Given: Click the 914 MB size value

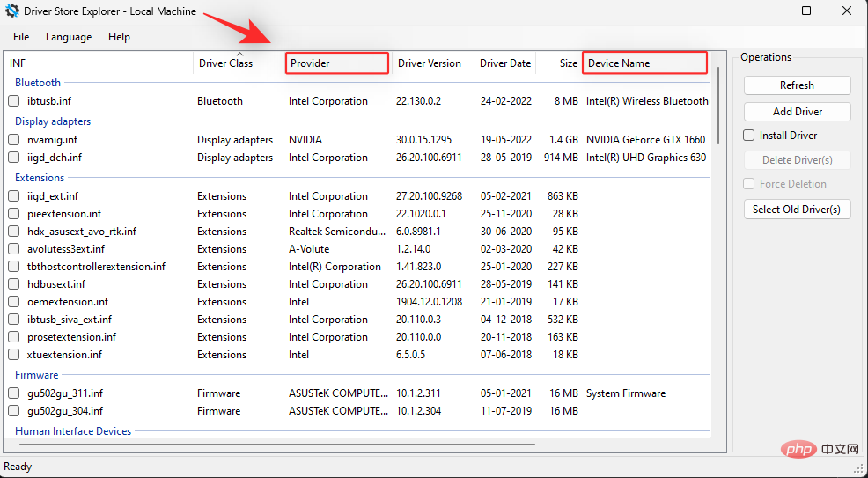Looking at the screenshot, I should [x=561, y=158].
